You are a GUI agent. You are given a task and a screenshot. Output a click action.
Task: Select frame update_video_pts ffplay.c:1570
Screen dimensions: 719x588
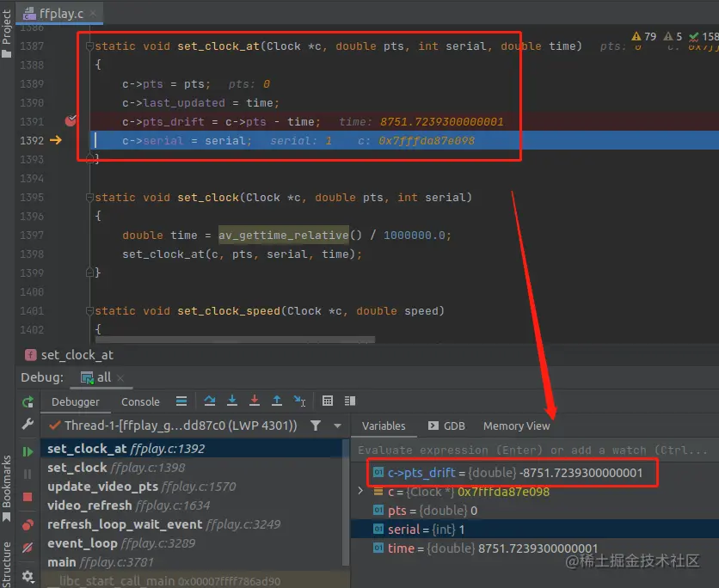point(192,487)
